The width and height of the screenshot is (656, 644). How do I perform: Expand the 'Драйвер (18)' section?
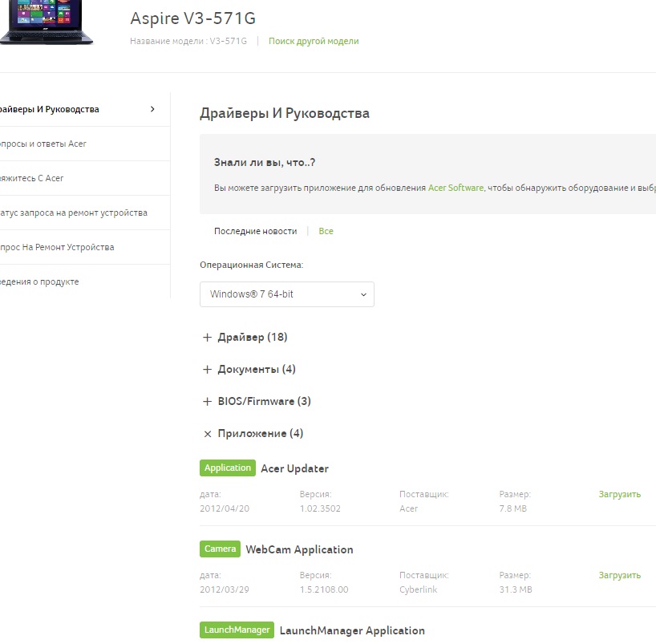coord(245,338)
